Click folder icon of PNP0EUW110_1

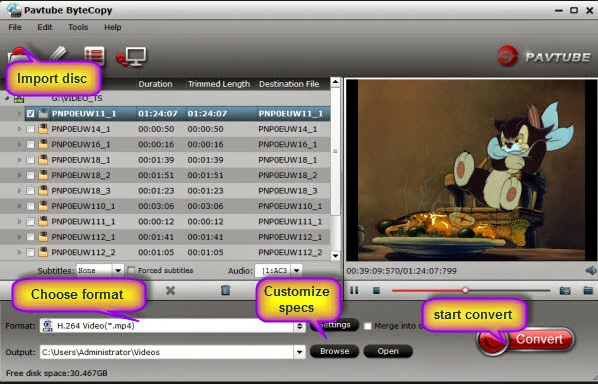pos(43,206)
